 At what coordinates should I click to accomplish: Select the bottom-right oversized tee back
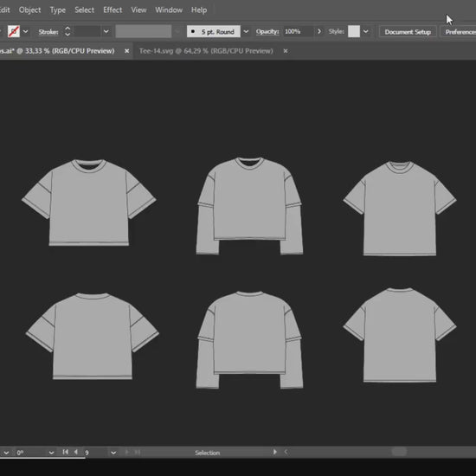(x=400, y=335)
